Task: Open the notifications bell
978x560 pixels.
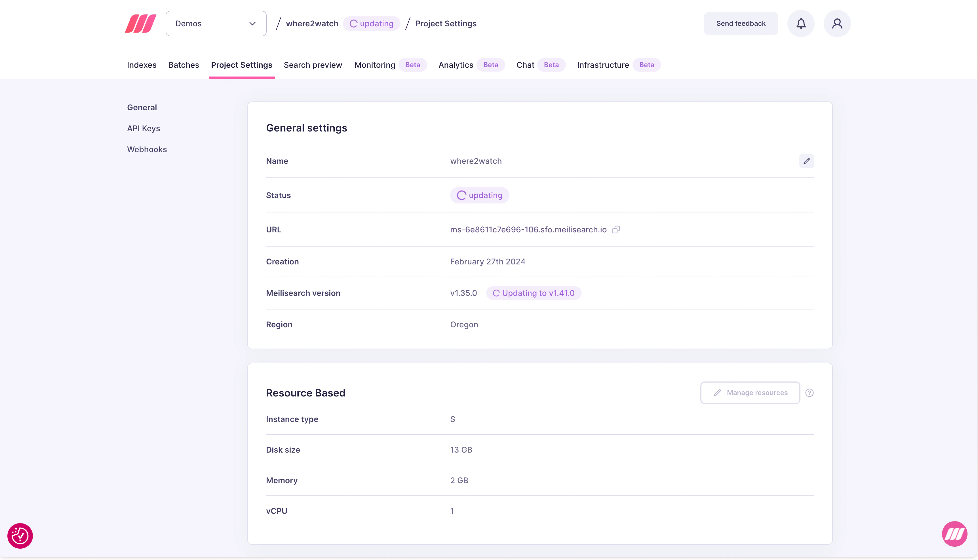Action: point(800,24)
